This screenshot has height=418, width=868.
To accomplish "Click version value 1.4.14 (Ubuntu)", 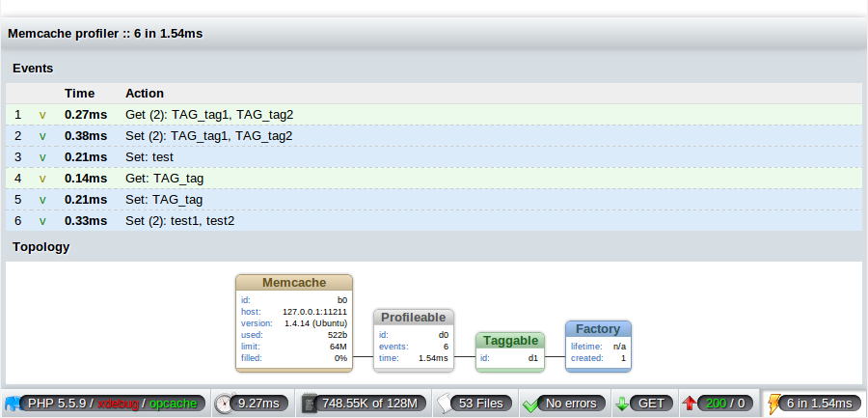I will click(316, 323).
